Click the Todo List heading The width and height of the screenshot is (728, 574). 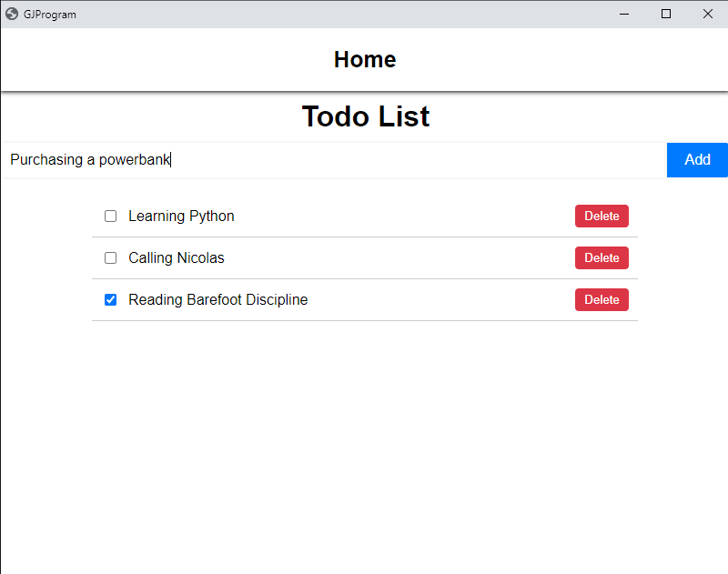coord(365,116)
